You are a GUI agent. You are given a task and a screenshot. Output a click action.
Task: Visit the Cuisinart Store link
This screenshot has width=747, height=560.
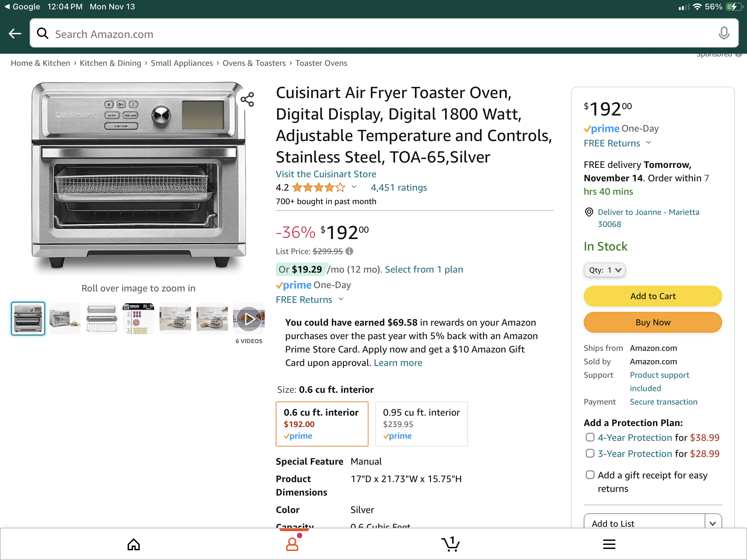point(326,174)
